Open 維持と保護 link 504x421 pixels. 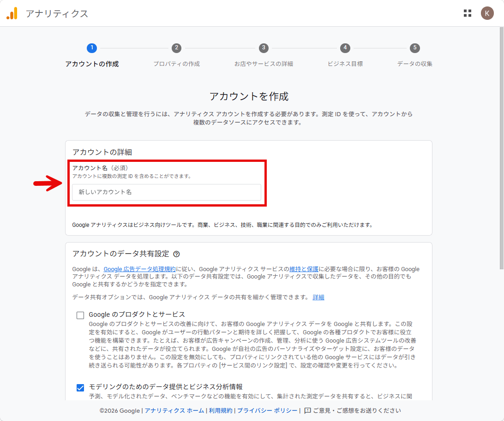304,269
